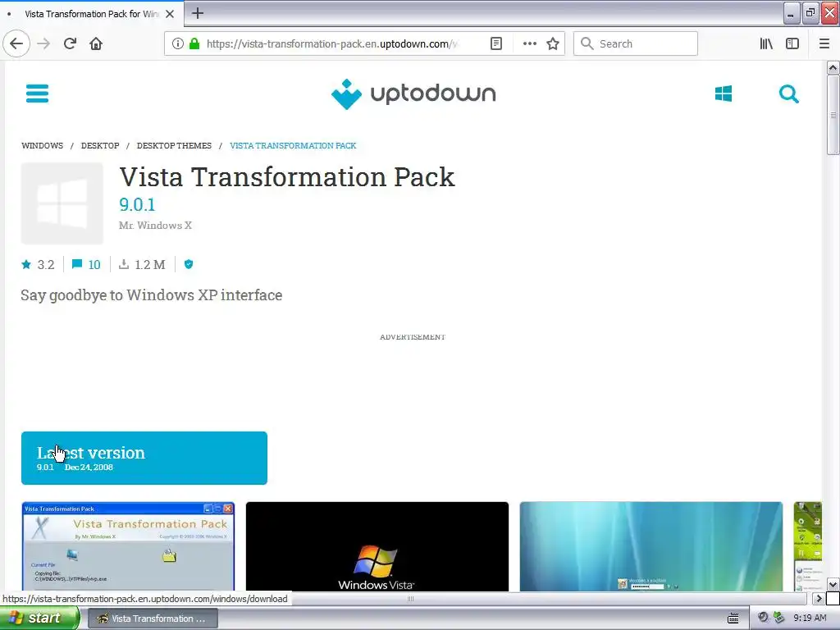This screenshot has width=840, height=630.
Task: Reload the current page
Action: click(70, 43)
